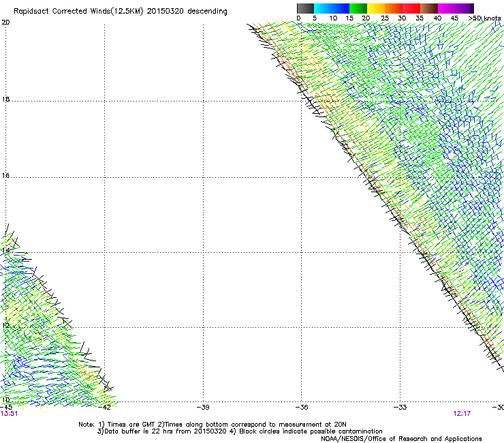Click the longitude '-39' axis label
The height and width of the screenshot is (443, 504).
203,408
